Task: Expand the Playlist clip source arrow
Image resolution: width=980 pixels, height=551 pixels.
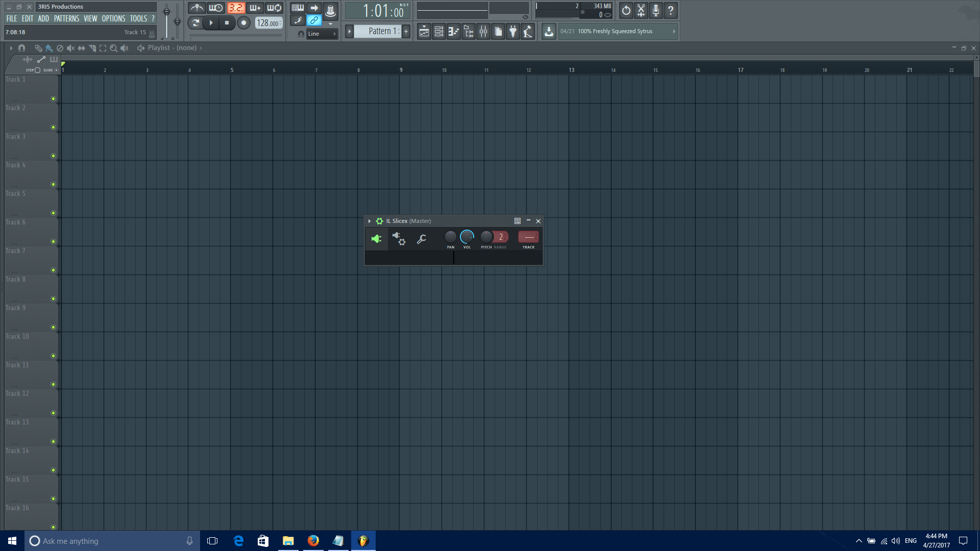Action: coord(201,48)
